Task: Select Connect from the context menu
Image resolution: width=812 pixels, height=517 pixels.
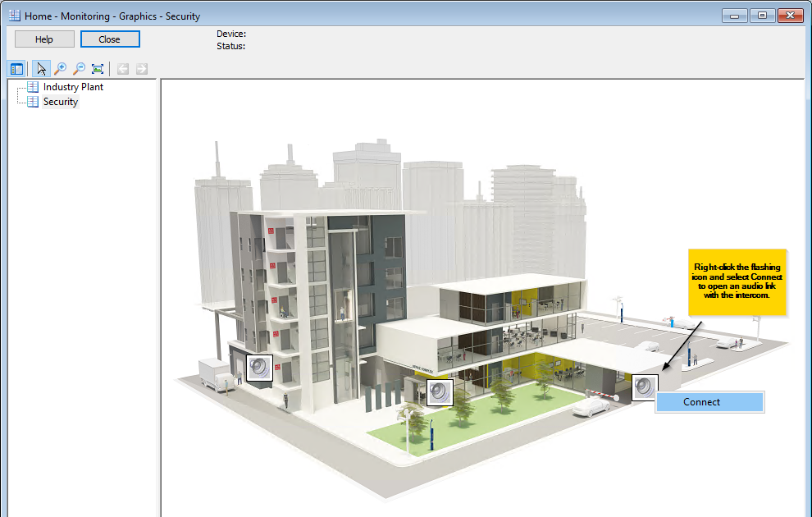Action: click(709, 402)
